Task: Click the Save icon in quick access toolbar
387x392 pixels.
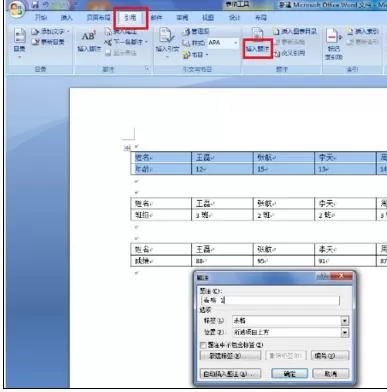Action: pos(35,4)
